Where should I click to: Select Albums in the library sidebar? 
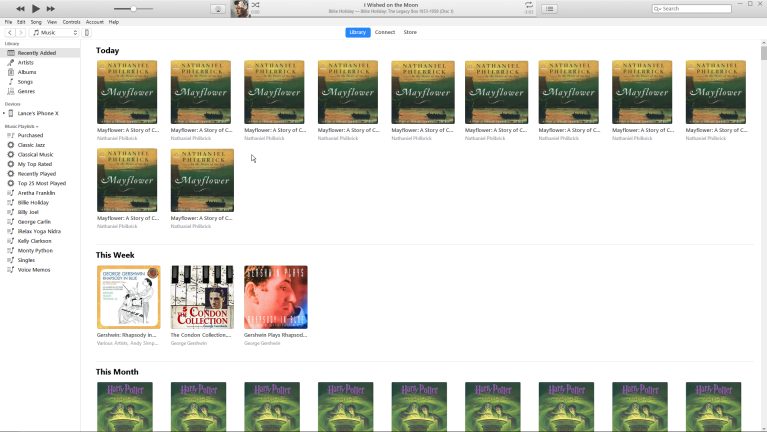pos(40,72)
